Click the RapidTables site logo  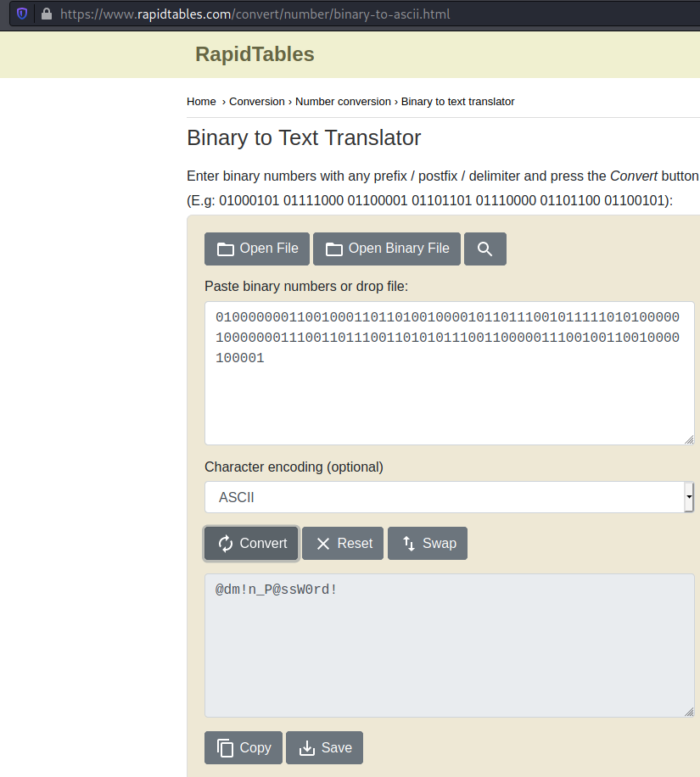click(x=255, y=54)
